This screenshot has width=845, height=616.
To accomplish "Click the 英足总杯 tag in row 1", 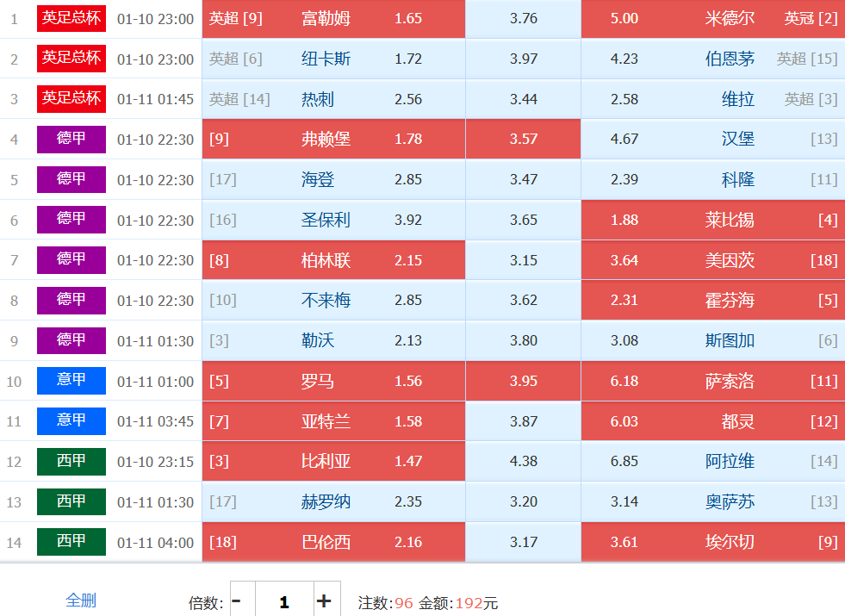I will coord(71,18).
